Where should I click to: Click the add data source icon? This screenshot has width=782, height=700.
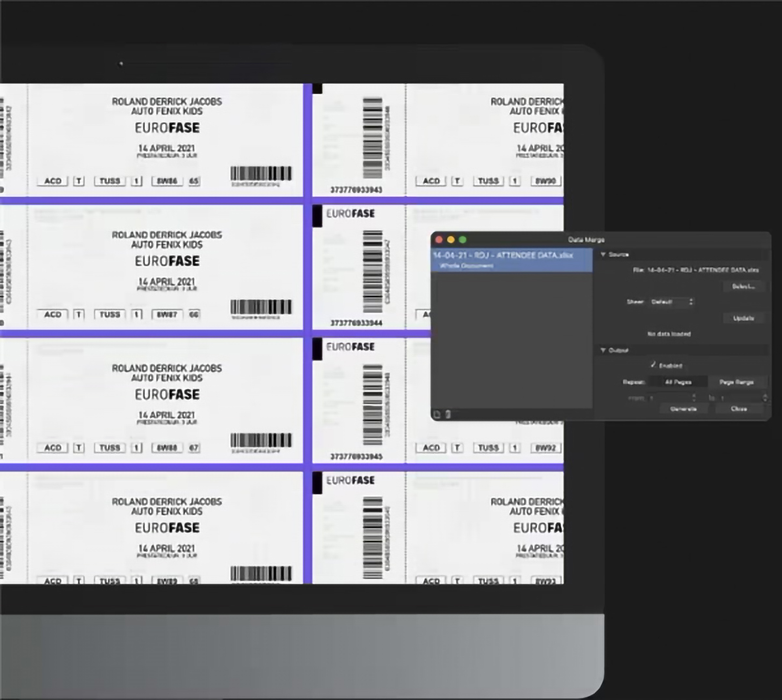pyautogui.click(x=437, y=414)
